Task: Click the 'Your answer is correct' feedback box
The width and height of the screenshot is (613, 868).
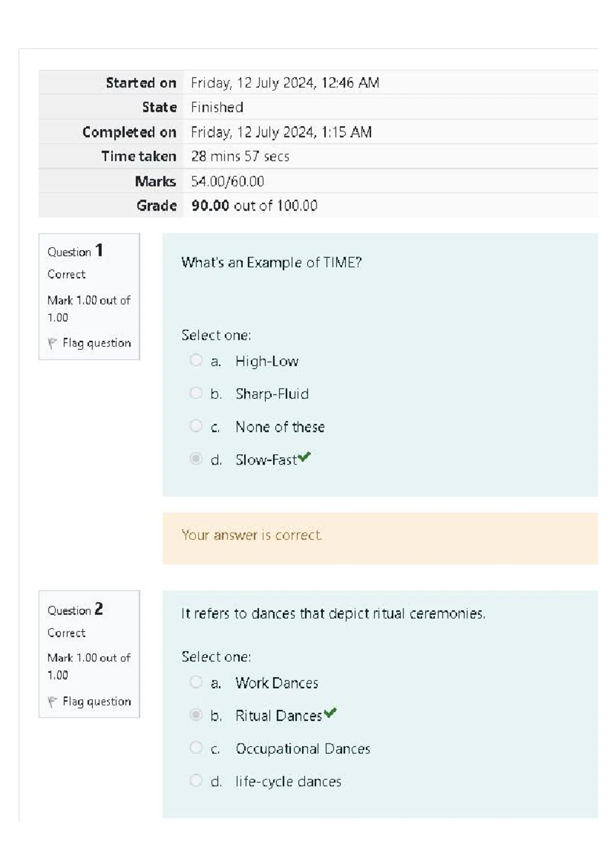Action: click(x=380, y=538)
